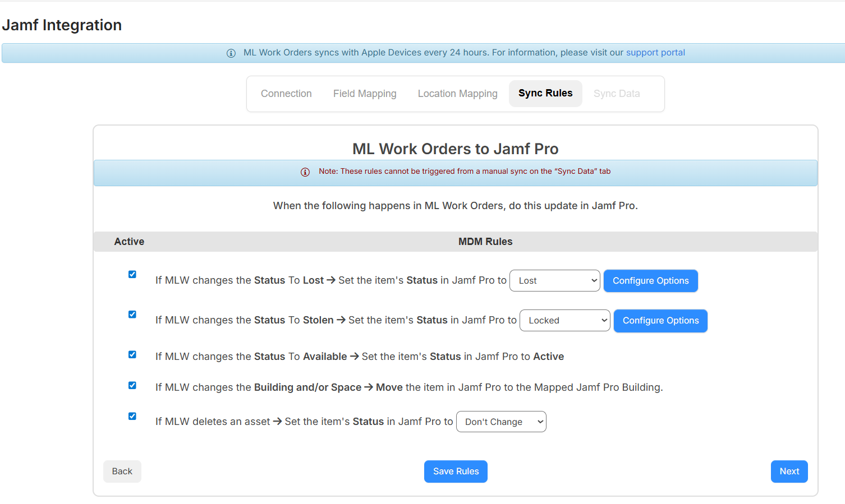Click Configure Options for the Stolen rule
The image size is (845, 504).
click(661, 321)
